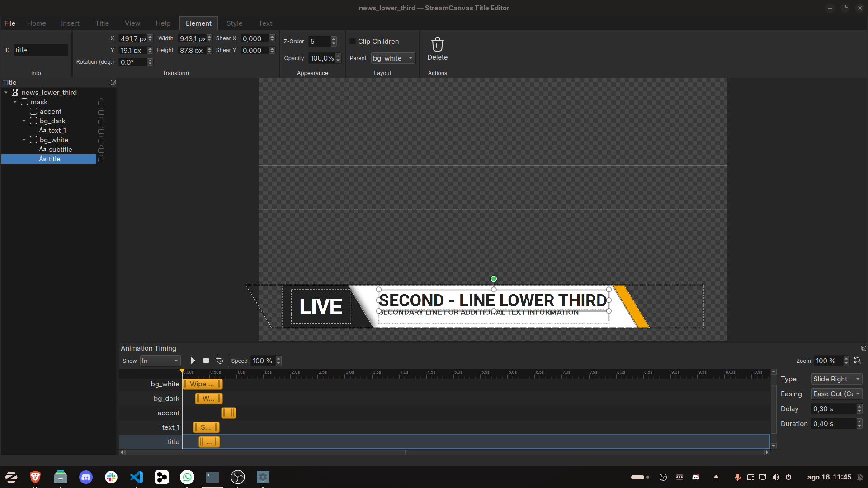
Task: Enable the Clip Children checkbox
Action: pyautogui.click(x=353, y=41)
